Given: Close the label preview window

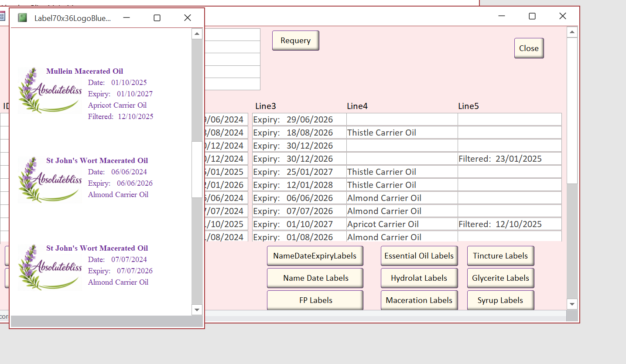Looking at the screenshot, I should pyautogui.click(x=188, y=18).
